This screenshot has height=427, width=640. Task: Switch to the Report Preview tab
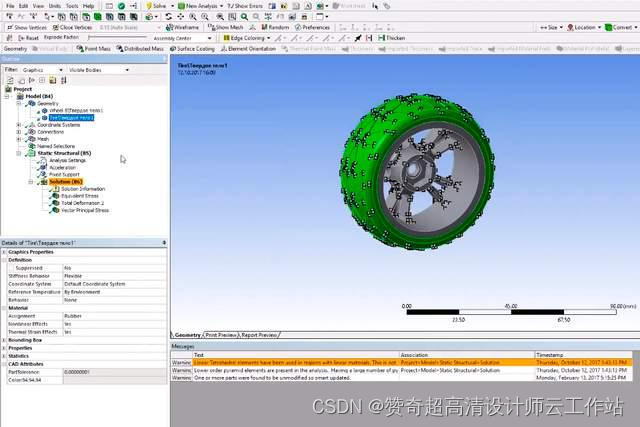click(x=259, y=335)
